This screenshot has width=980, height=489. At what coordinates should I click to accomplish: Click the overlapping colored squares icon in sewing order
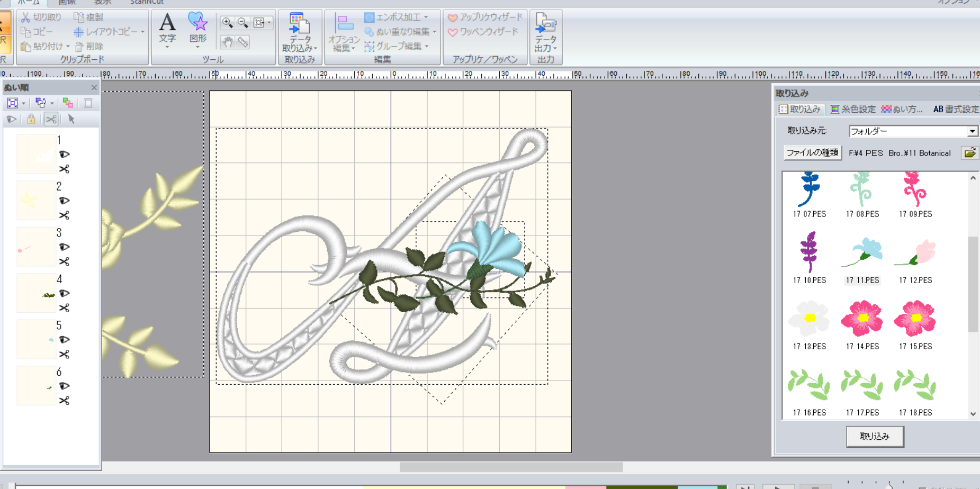point(68,103)
